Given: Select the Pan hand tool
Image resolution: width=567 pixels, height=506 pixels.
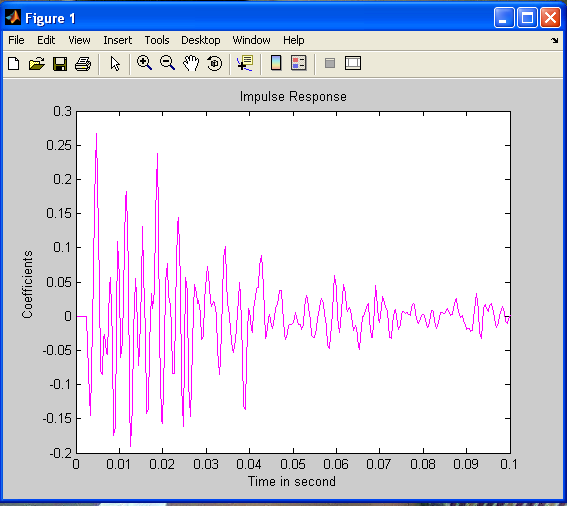Looking at the screenshot, I should [191, 63].
